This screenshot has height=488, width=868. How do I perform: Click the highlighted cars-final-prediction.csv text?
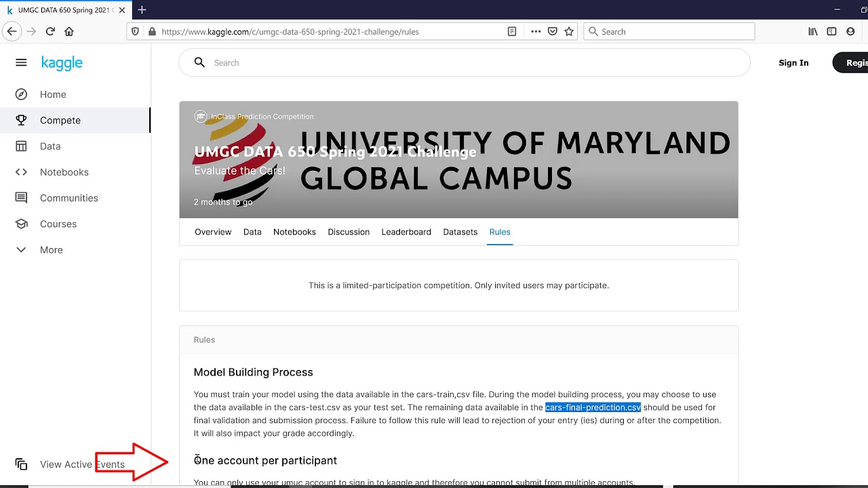(593, 407)
